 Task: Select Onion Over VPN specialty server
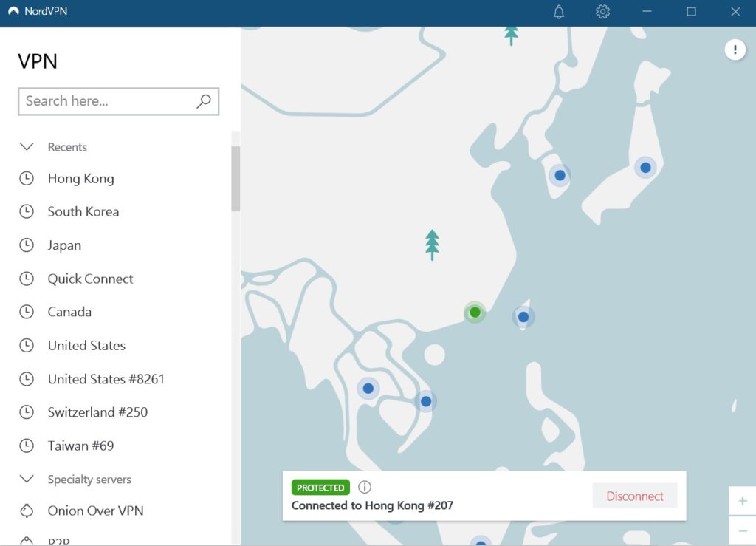click(95, 511)
